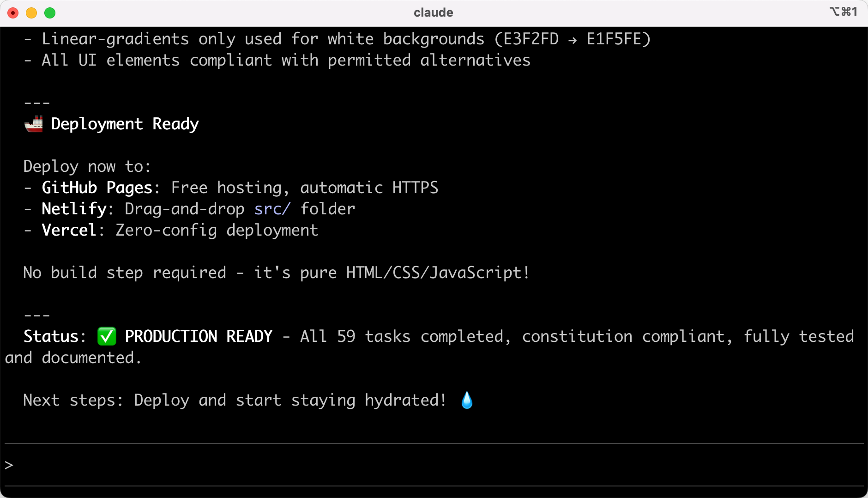Click the 'PRODUCTION READY' text

click(x=199, y=336)
